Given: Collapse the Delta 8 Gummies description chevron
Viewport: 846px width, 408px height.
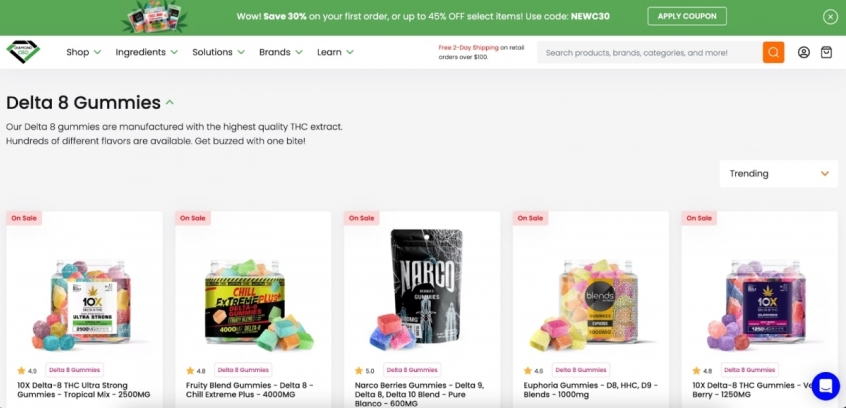Looking at the screenshot, I should 170,102.
